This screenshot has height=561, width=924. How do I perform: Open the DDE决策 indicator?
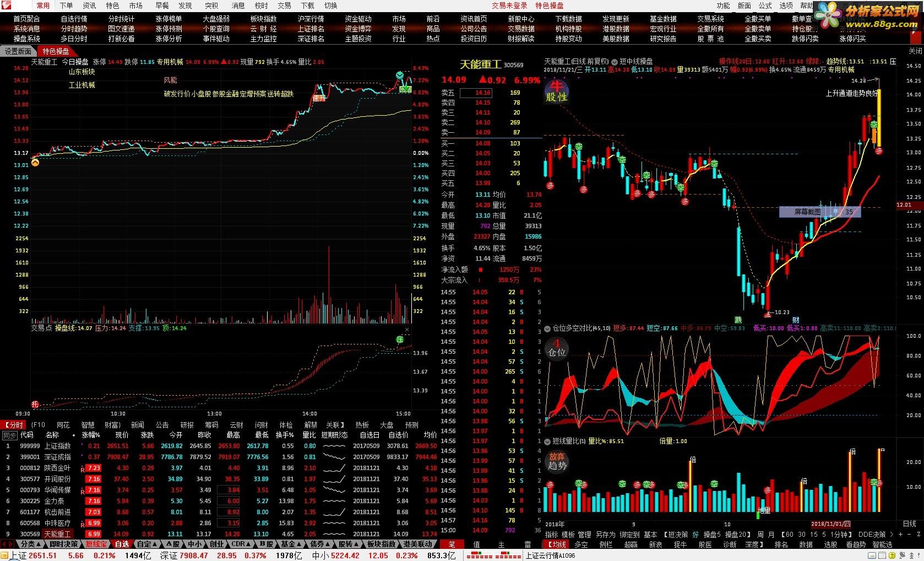click(872, 535)
